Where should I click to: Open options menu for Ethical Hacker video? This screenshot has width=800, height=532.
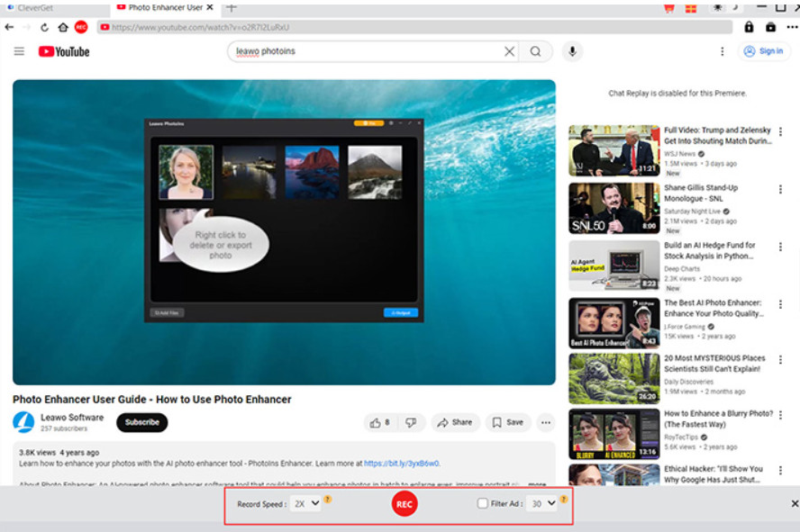(x=780, y=471)
